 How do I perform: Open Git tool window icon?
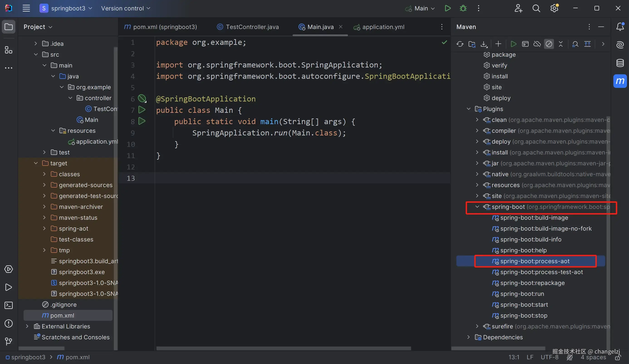tap(8, 341)
